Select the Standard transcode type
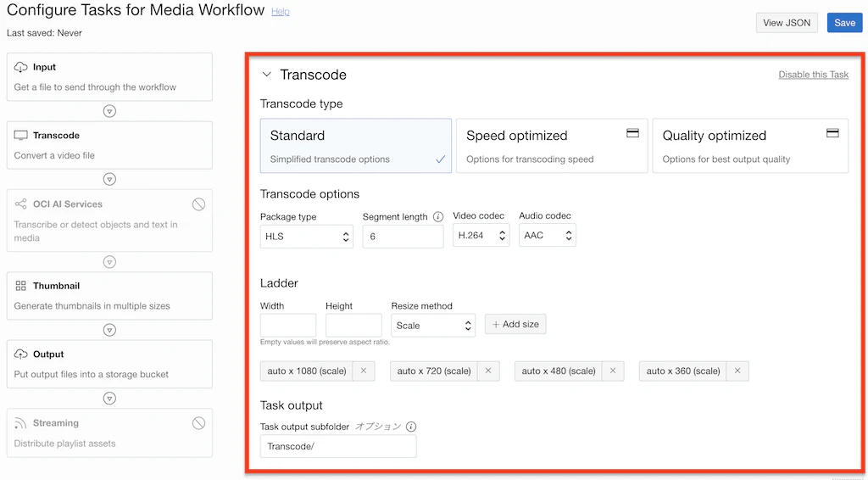Viewport: 868px width, 480px height. [x=356, y=146]
